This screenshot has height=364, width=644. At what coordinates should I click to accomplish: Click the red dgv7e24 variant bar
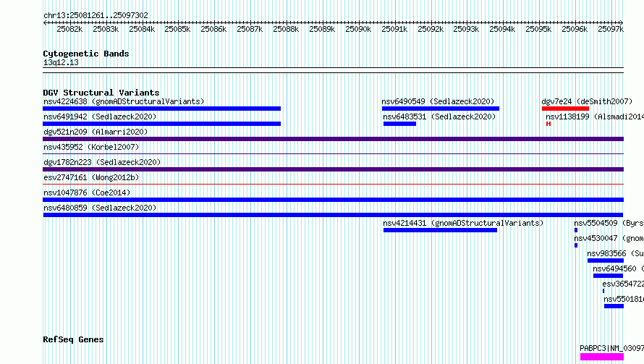[x=565, y=109]
